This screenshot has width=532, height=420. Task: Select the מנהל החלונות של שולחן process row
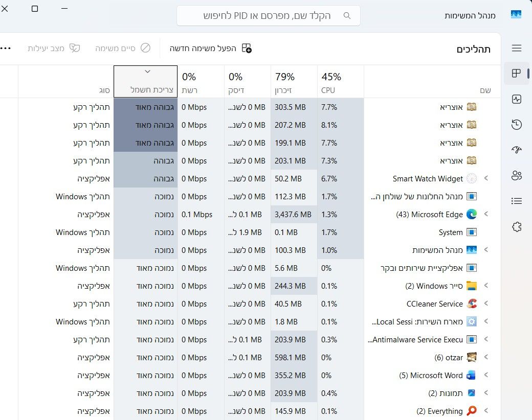(x=250, y=197)
